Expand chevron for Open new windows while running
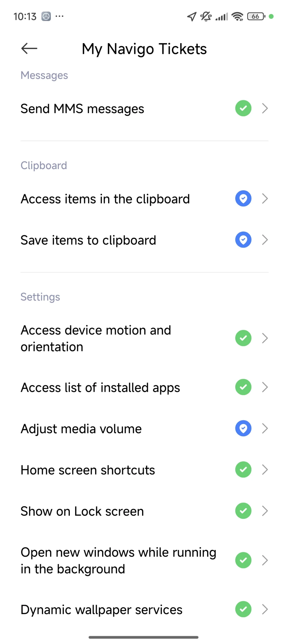The width and height of the screenshot is (289, 644). (x=265, y=560)
